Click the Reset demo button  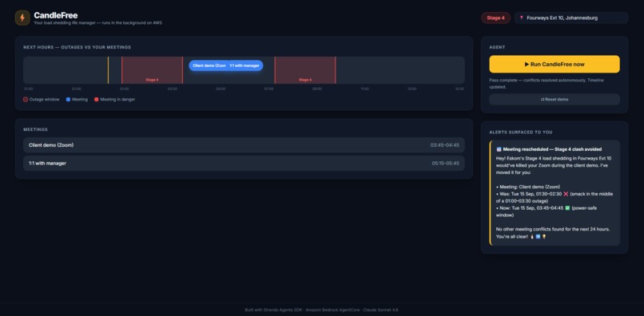[554, 99]
